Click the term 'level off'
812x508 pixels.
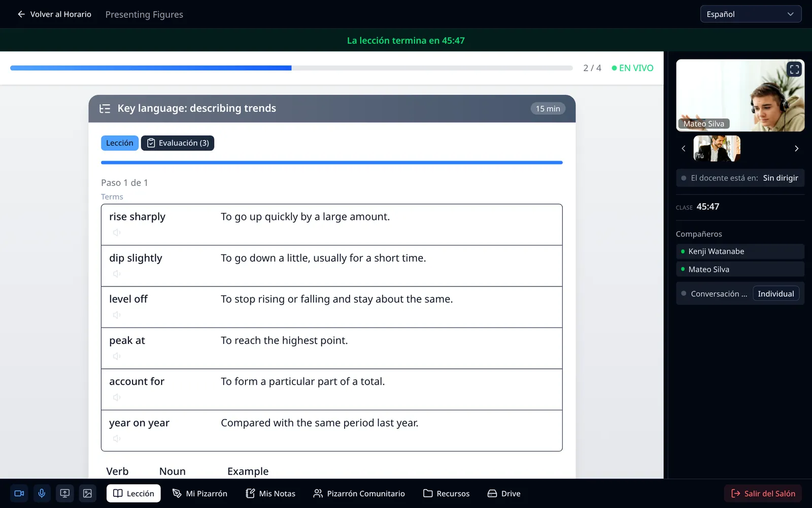pyautogui.click(x=128, y=299)
